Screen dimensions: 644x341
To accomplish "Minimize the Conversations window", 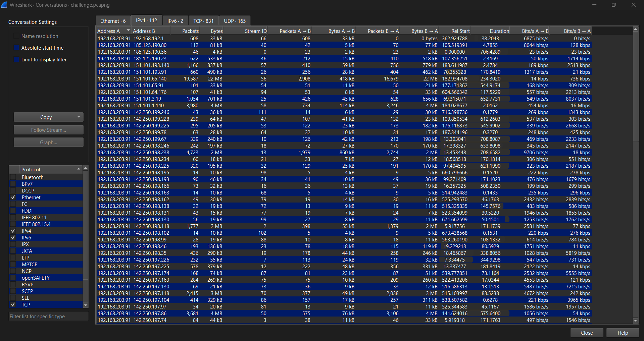I will (594, 5).
